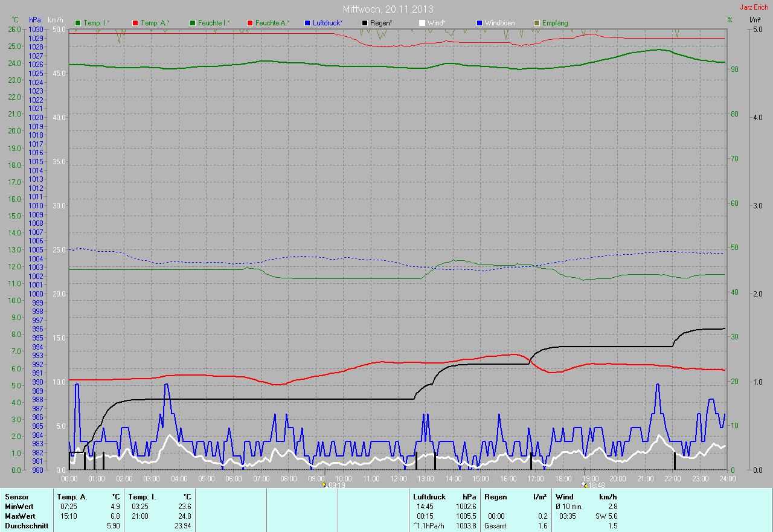Select the Empfang legend color box
The height and width of the screenshot is (532, 773).
(537, 23)
